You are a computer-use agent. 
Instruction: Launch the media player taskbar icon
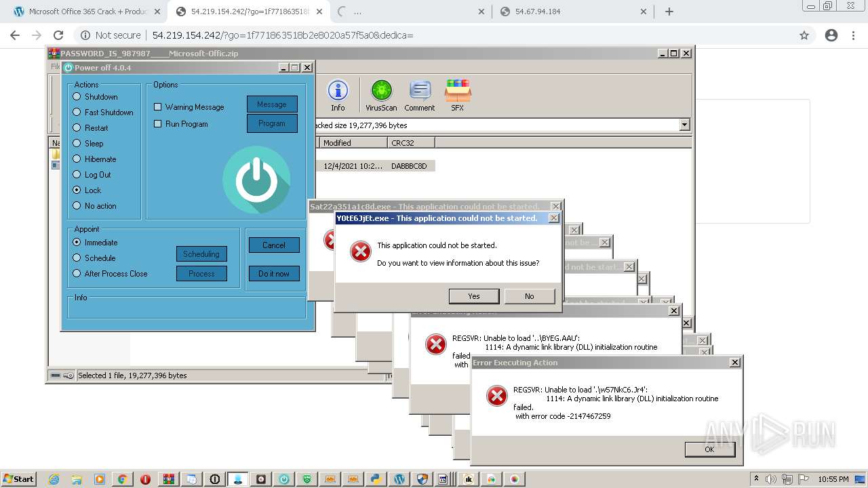100,479
